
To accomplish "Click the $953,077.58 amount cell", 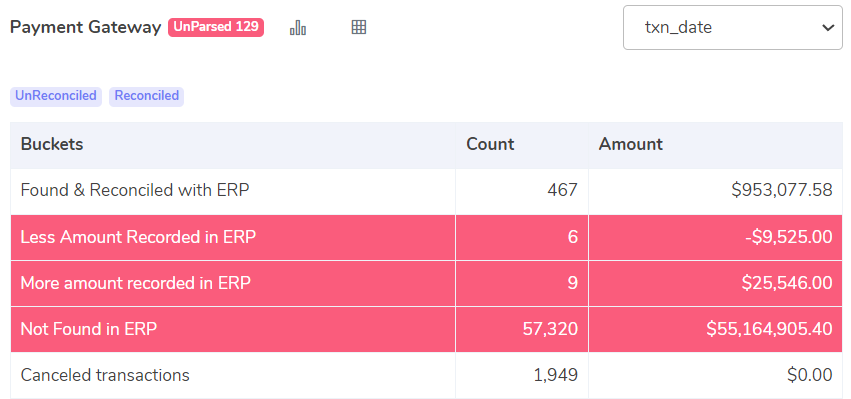I will tap(716, 191).
